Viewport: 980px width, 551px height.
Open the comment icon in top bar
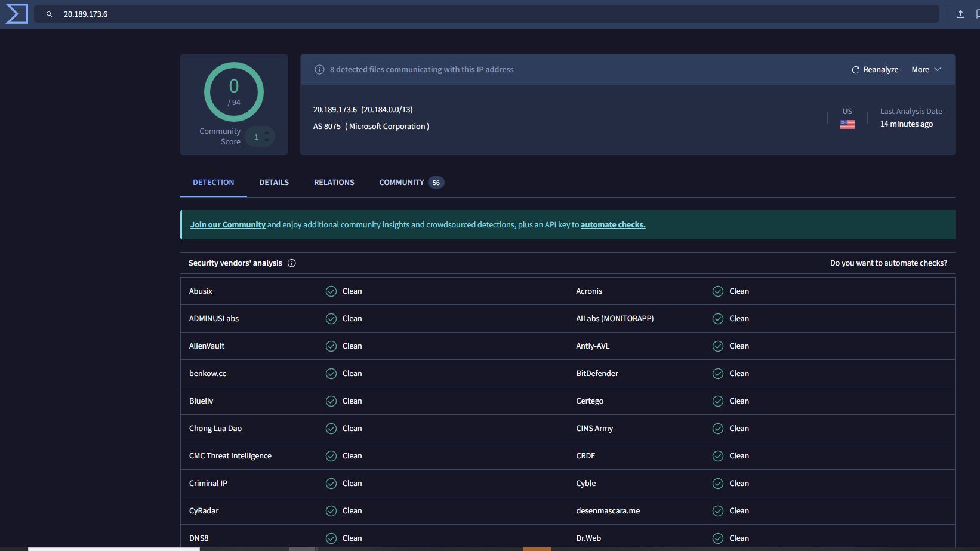pyautogui.click(x=976, y=14)
